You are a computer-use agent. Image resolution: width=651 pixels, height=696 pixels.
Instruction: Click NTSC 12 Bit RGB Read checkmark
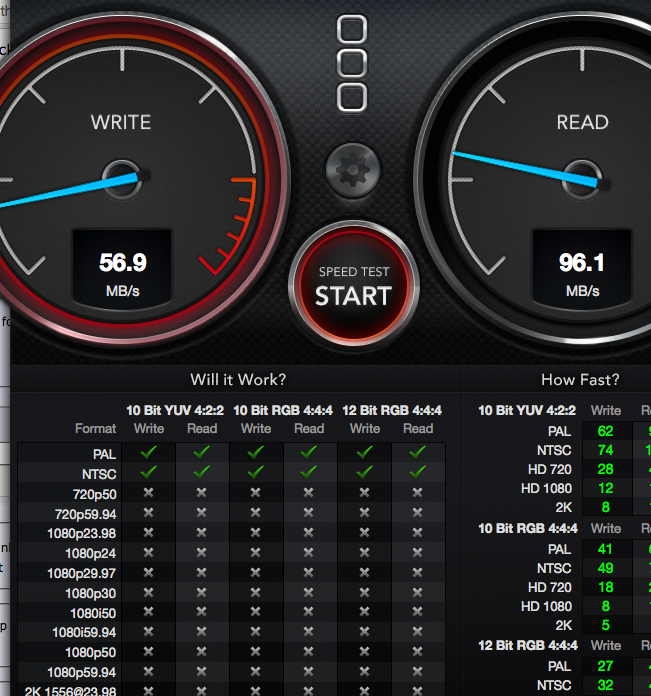pyautogui.click(x=418, y=472)
